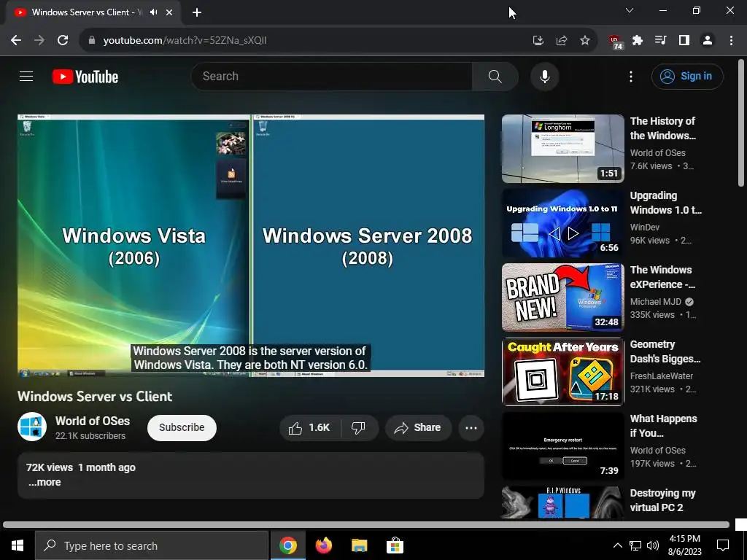This screenshot has width=747, height=560.
Task: Open the Chrome profile avatar icon
Action: click(708, 41)
